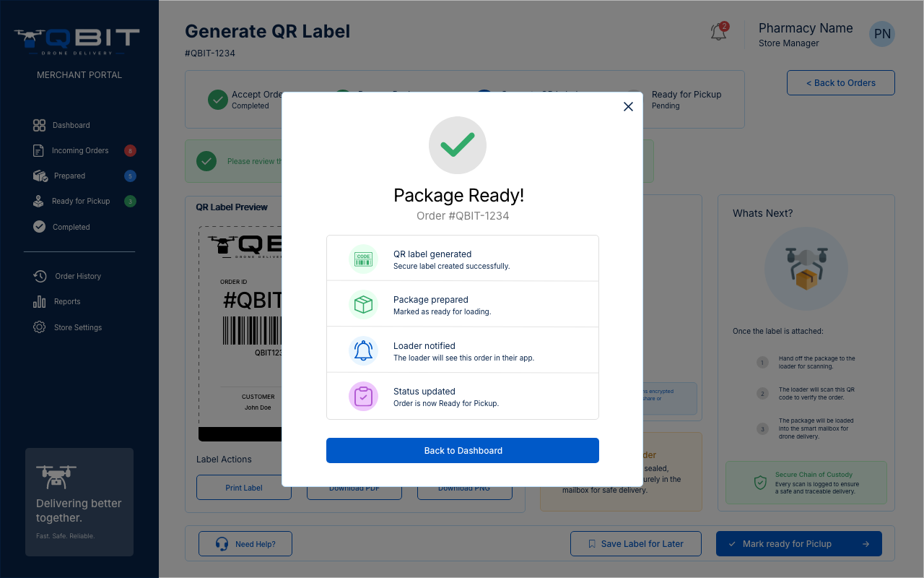Screen dimensions: 924x578
Task: Click the QR label generated icon
Action: tap(363, 259)
